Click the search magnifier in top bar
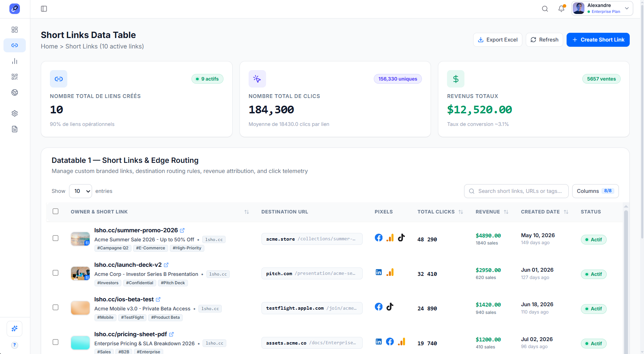This screenshot has height=354, width=644. point(545,9)
